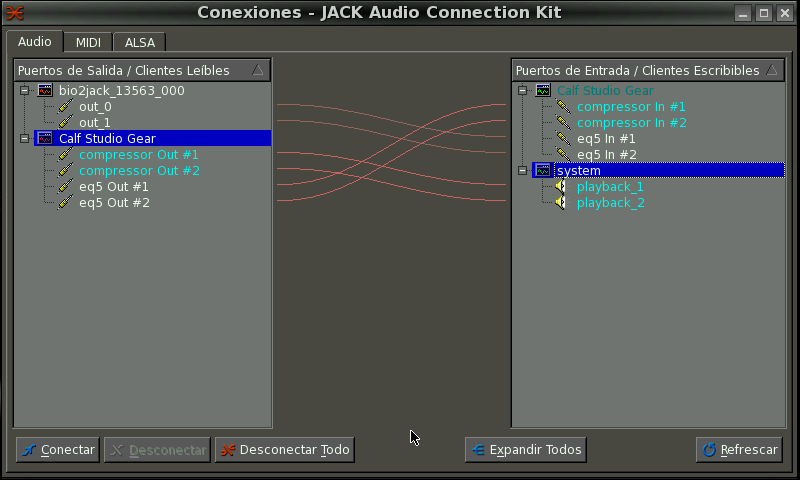The width and height of the screenshot is (800, 480).
Task: Select the out_0 output port
Action: click(95, 107)
